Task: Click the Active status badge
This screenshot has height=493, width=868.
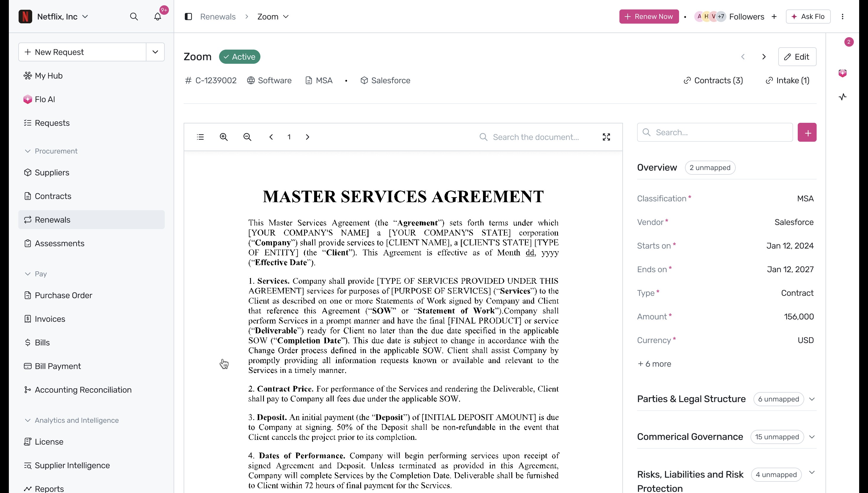Action: [x=240, y=57]
